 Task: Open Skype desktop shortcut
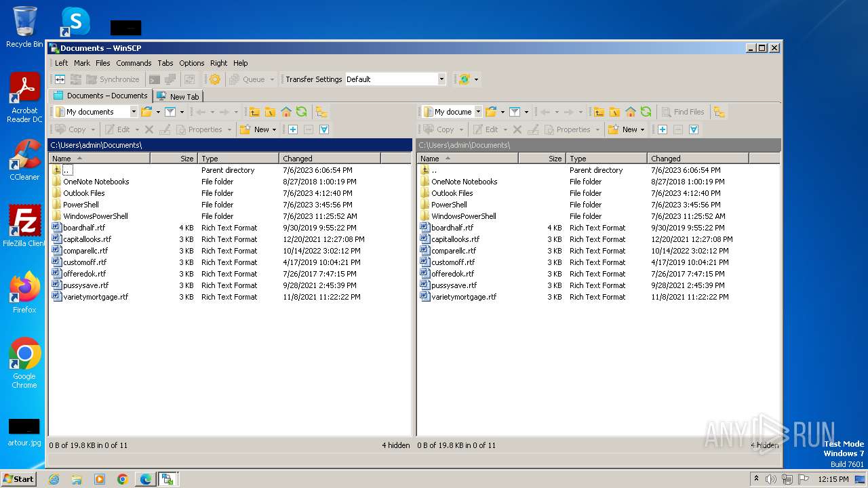coord(75,22)
